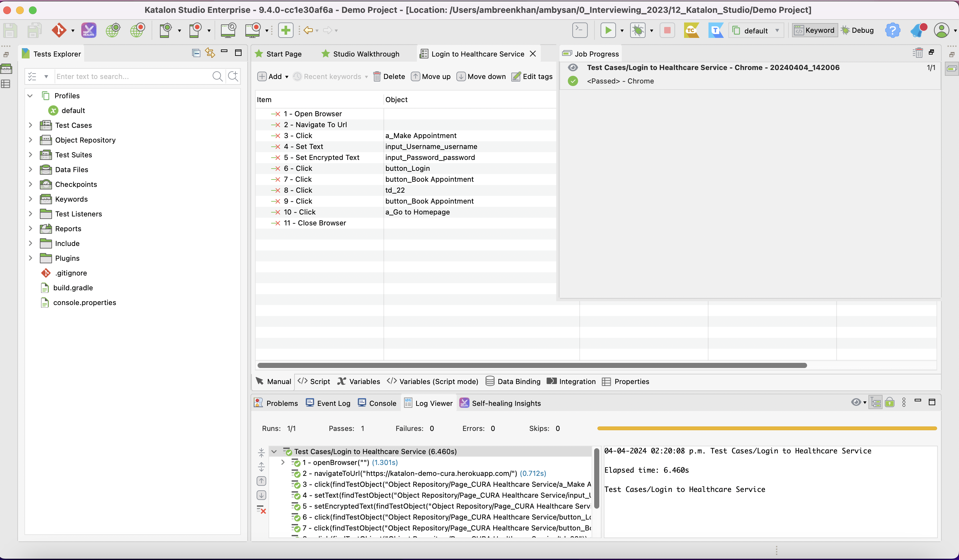959x560 pixels.
Task: Click the orange execution progress bar
Action: 767,428
